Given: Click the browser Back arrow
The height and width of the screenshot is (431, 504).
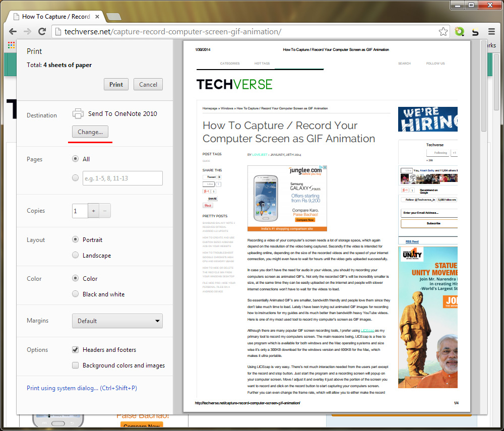Looking at the screenshot, I should tap(13, 31).
